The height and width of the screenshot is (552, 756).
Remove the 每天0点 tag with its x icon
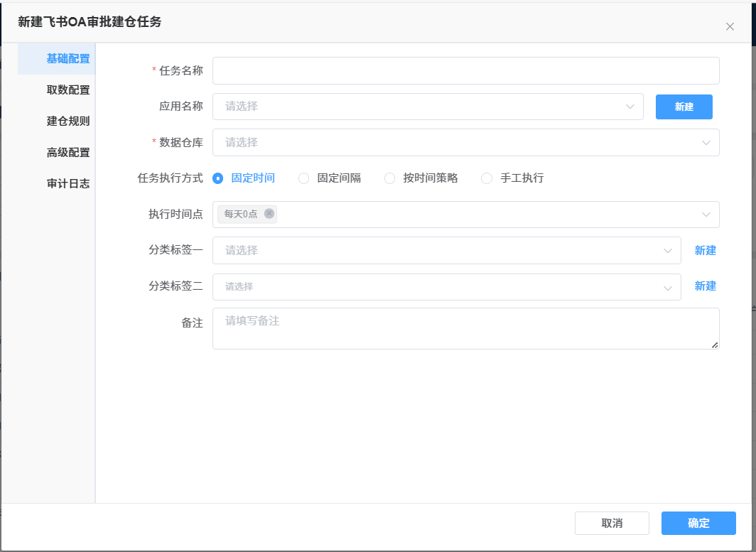click(x=269, y=214)
